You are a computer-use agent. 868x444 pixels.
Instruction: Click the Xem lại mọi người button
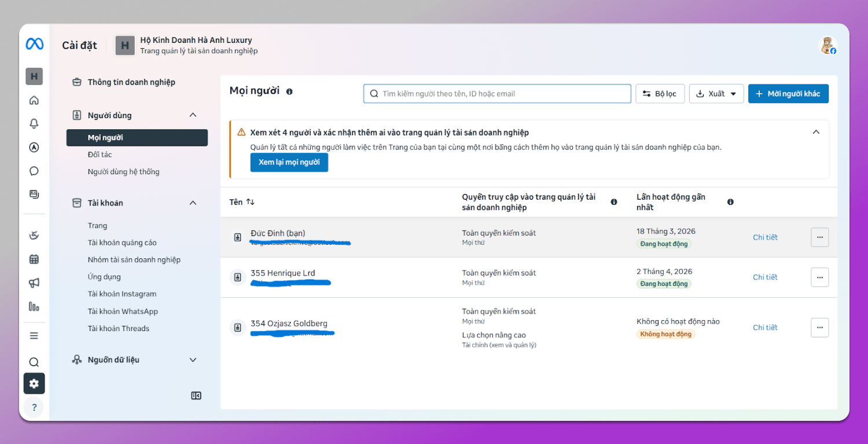point(289,163)
